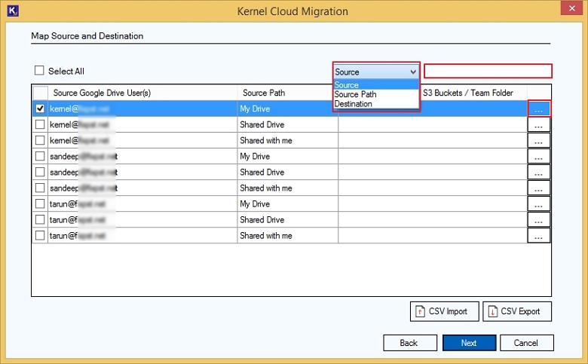Check the tarun My Drive row checkbox
The height and width of the screenshot is (364, 588).
(40, 203)
